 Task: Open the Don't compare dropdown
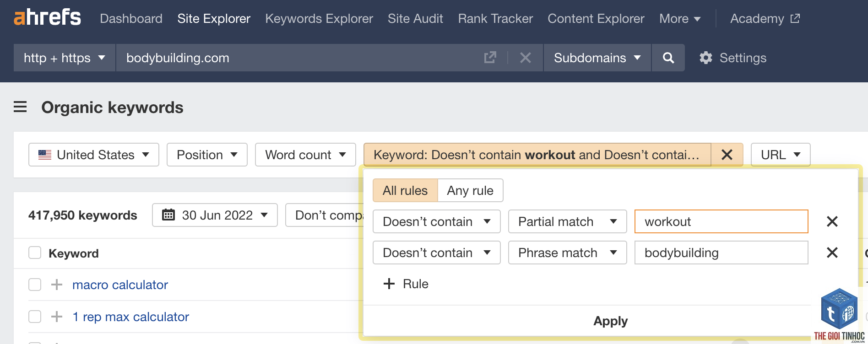[x=325, y=215]
